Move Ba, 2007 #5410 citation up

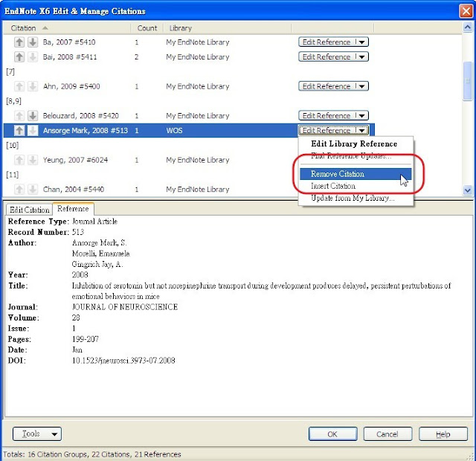tap(19, 42)
